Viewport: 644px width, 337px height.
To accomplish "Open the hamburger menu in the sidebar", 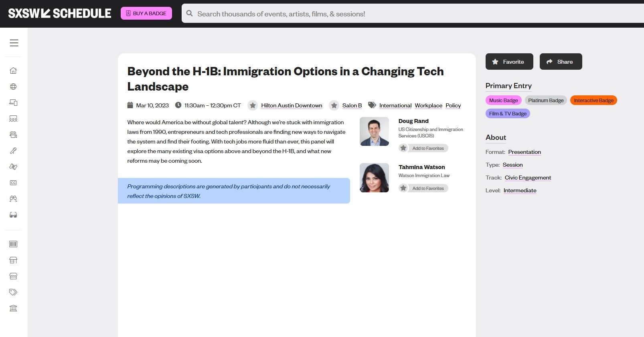I will pyautogui.click(x=14, y=43).
